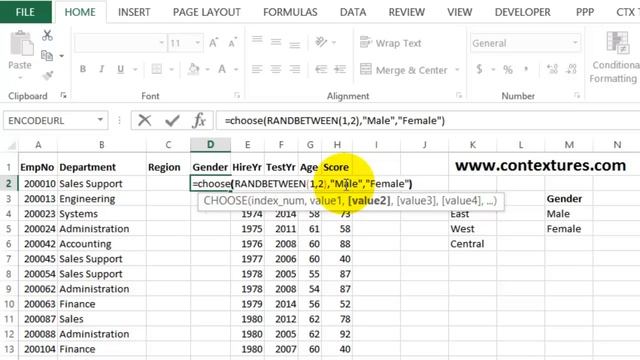Screen dimensions: 640x360
Task: Click the Fill Color bucket icon
Action: tap(193, 69)
